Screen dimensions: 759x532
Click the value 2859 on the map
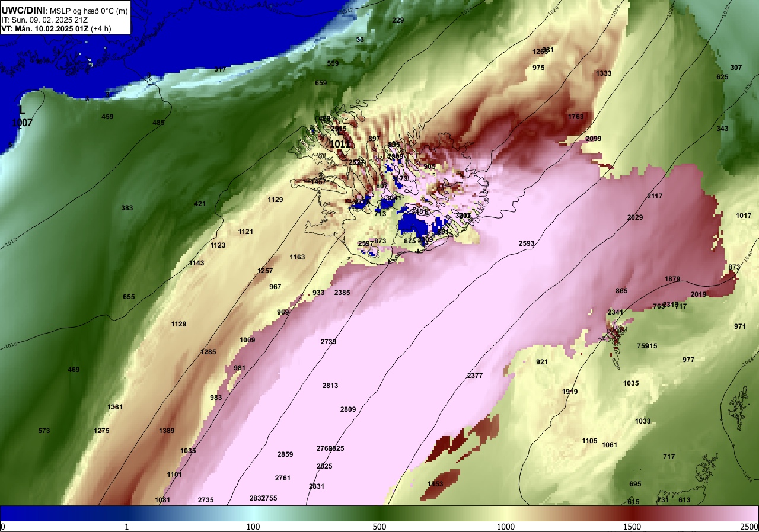point(285,454)
